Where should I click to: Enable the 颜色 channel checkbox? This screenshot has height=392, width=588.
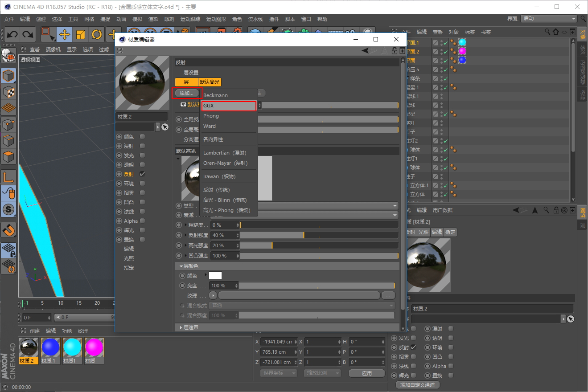pyautogui.click(x=142, y=137)
